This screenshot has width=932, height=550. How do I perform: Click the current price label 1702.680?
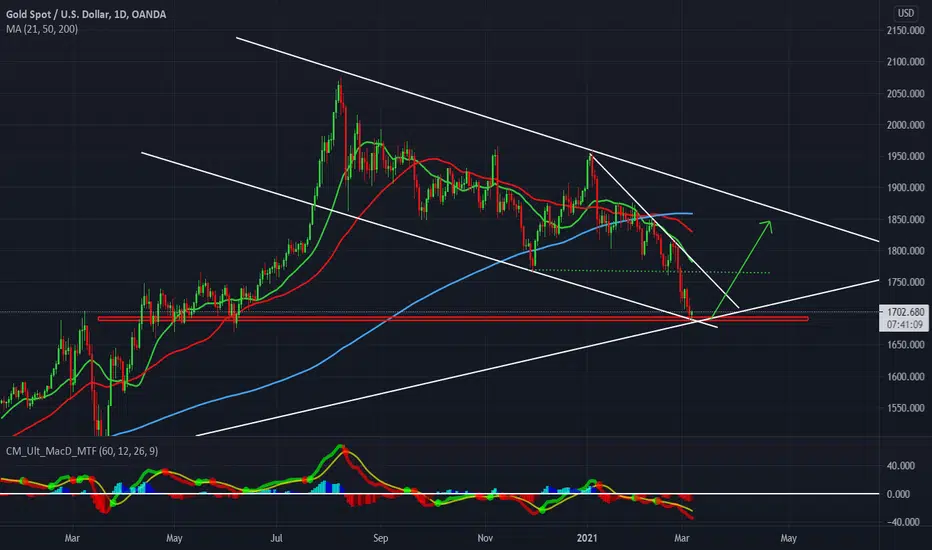pyautogui.click(x=905, y=312)
